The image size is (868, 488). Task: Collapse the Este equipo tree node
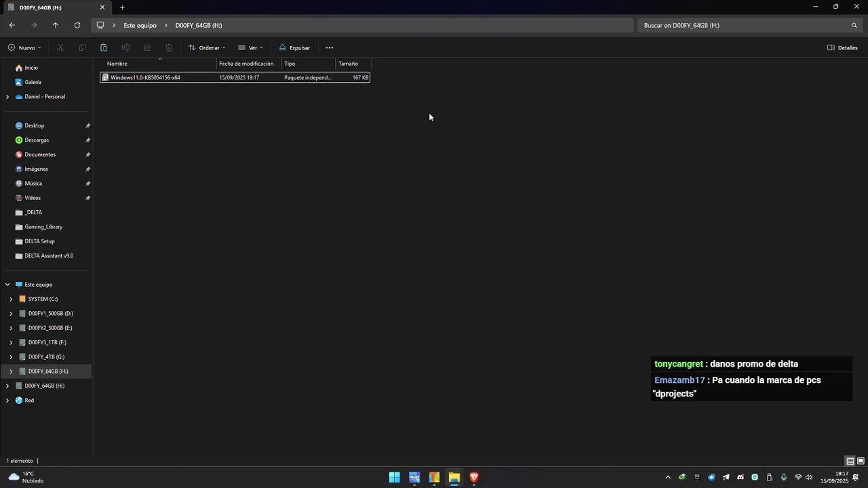(x=7, y=285)
